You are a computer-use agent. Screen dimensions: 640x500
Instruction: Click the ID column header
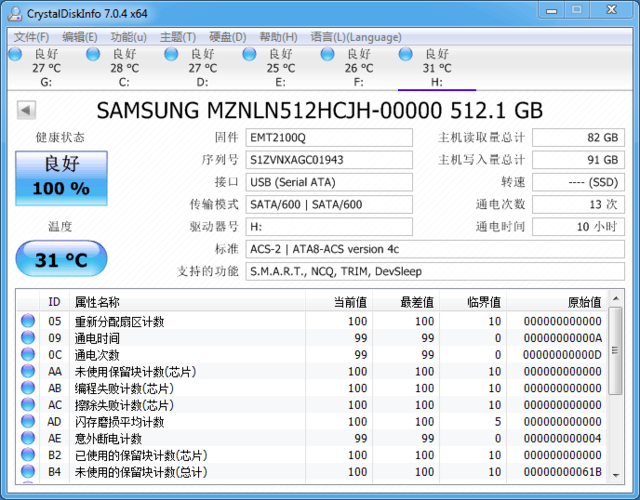(x=54, y=302)
